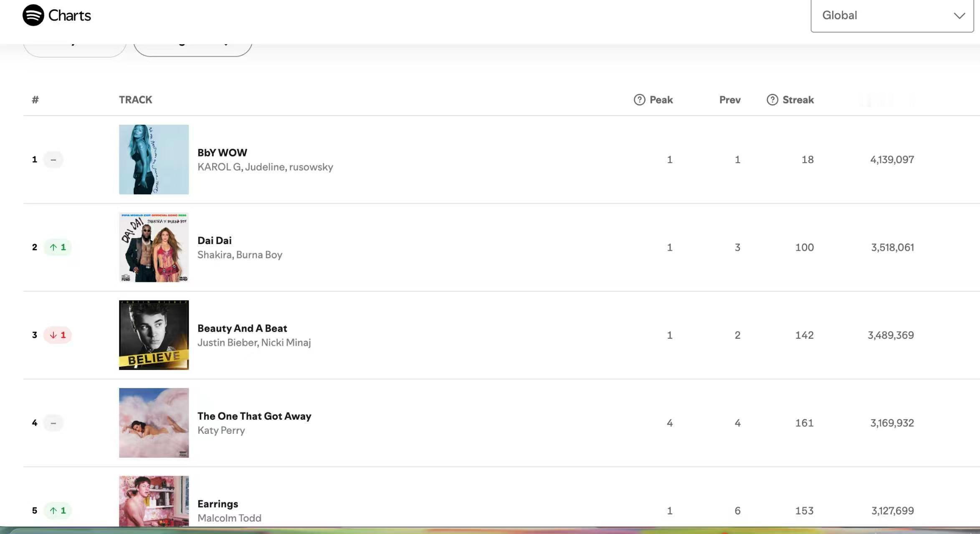Click the Prev column header
Screen dimensions: 980x534
(x=730, y=100)
